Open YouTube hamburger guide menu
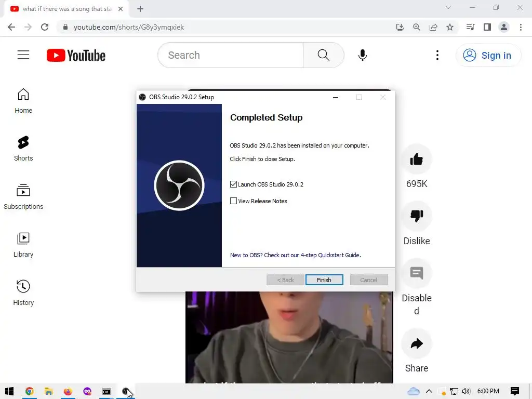532x399 pixels. click(23, 55)
